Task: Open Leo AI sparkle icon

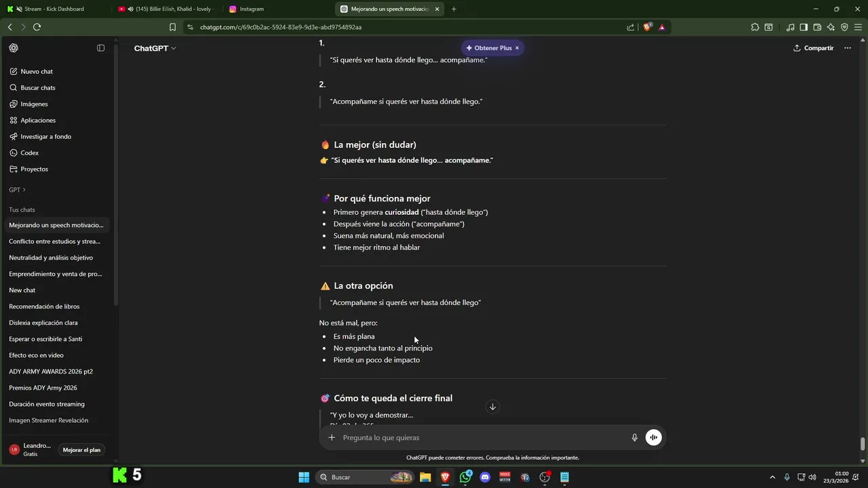Action: 831,27
